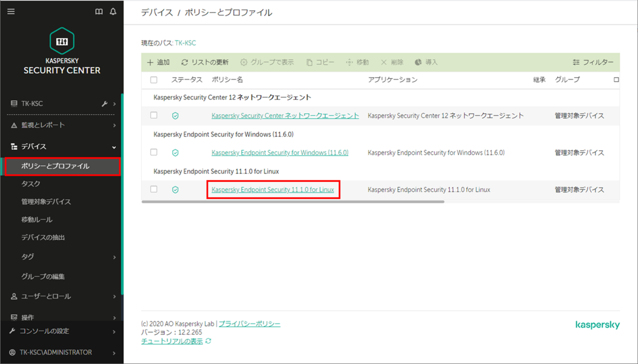Click the copy icon for コピー
The image size is (638, 364).
point(309,62)
